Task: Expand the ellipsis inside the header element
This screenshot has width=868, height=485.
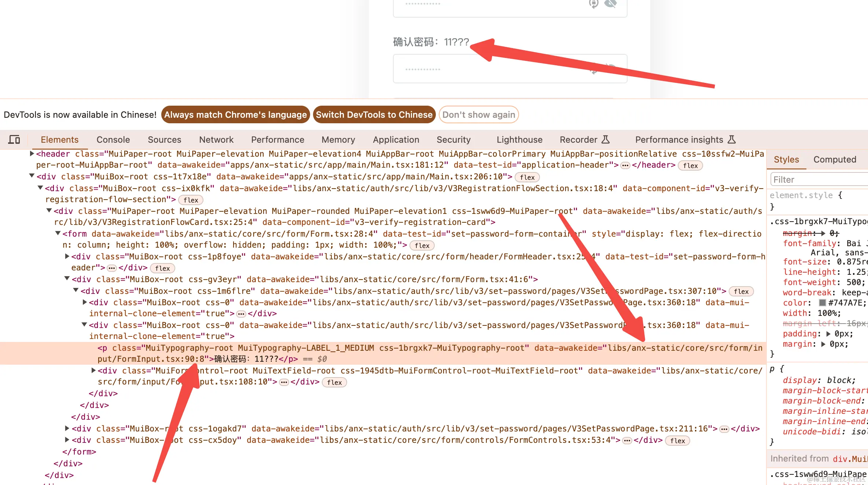Action: tap(625, 165)
